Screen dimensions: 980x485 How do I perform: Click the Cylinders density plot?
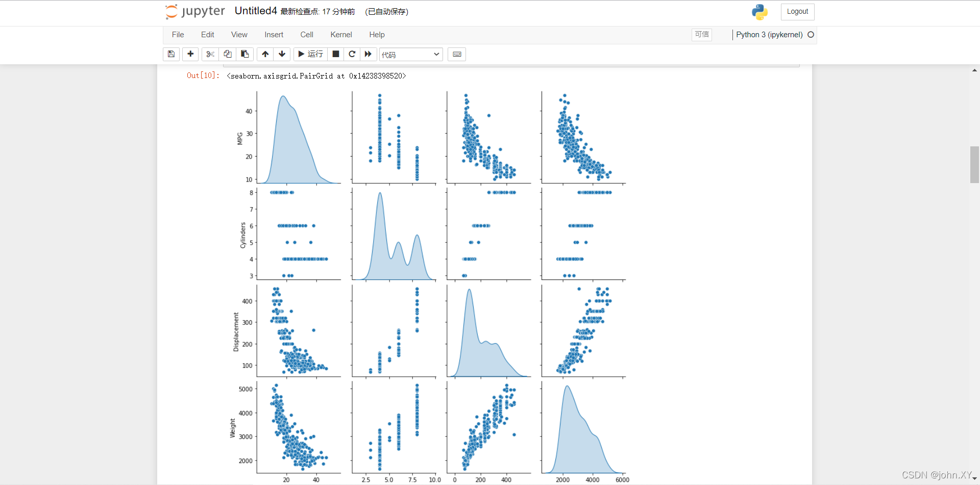pos(394,234)
